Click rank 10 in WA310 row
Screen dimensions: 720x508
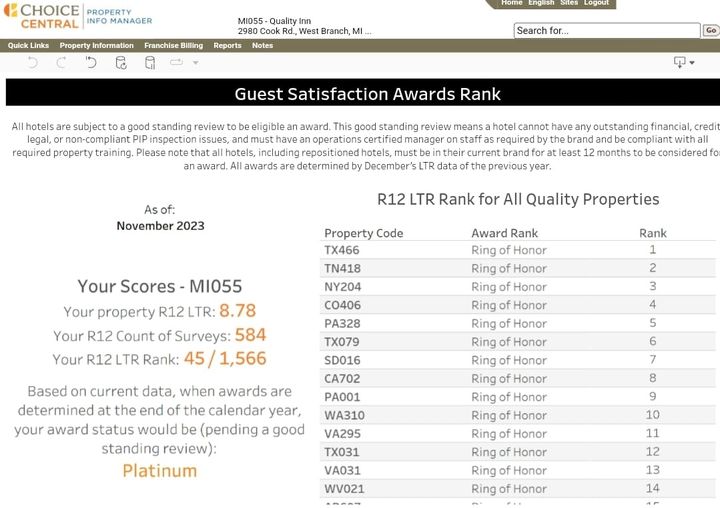652,415
